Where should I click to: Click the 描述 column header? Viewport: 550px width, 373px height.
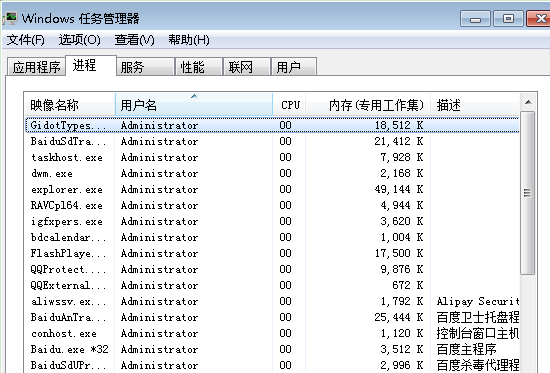475,105
